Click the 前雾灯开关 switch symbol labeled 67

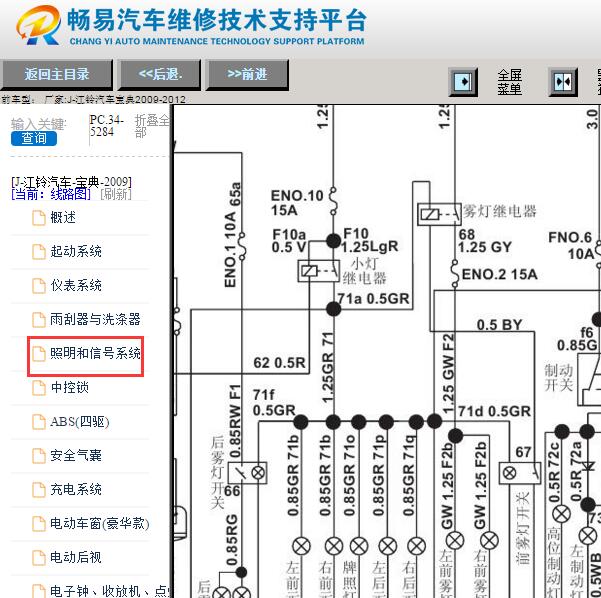520,473
